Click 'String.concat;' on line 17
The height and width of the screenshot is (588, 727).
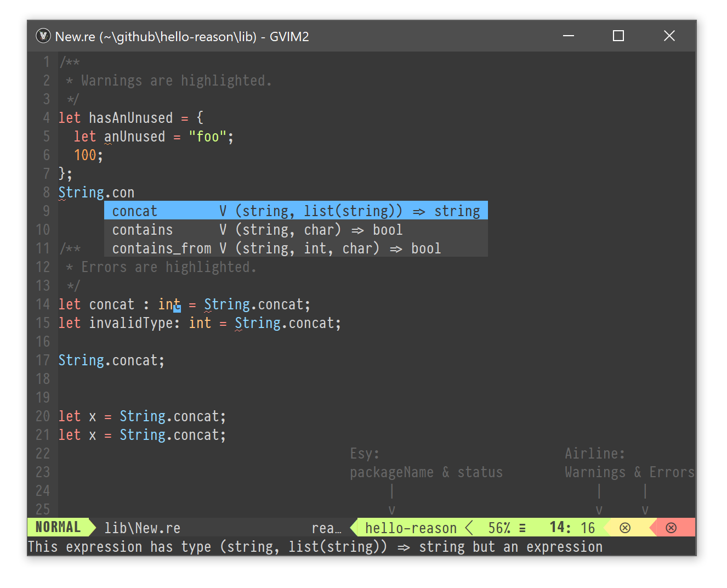(x=111, y=360)
